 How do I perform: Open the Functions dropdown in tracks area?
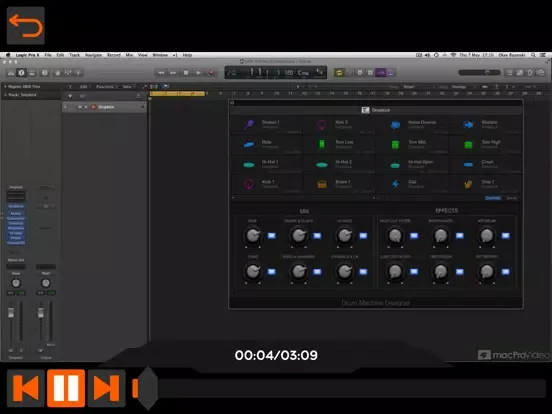(107, 87)
